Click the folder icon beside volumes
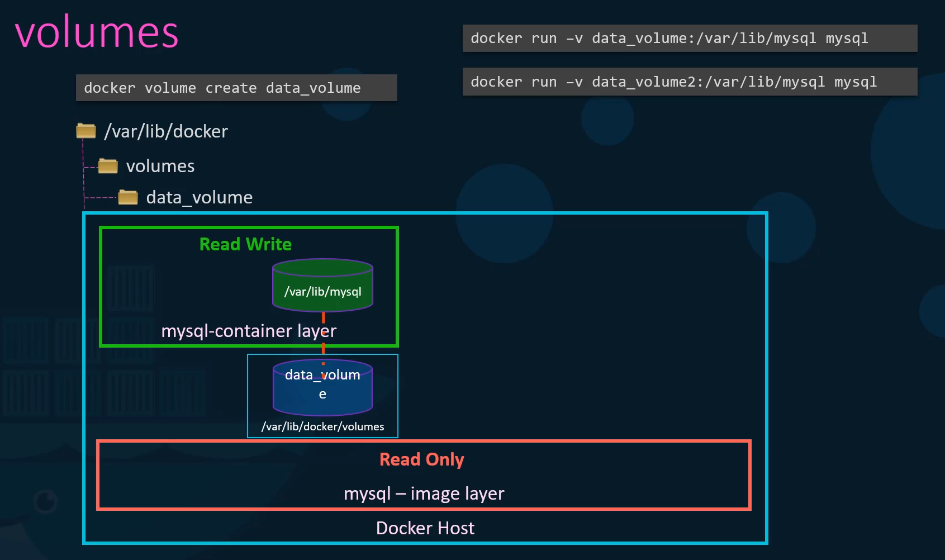The image size is (945, 560). [x=108, y=166]
